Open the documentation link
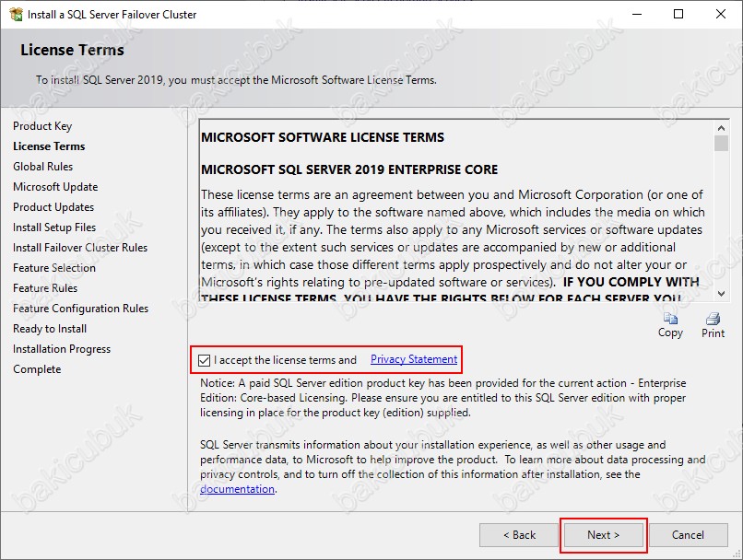The image size is (743, 560). pos(237,489)
